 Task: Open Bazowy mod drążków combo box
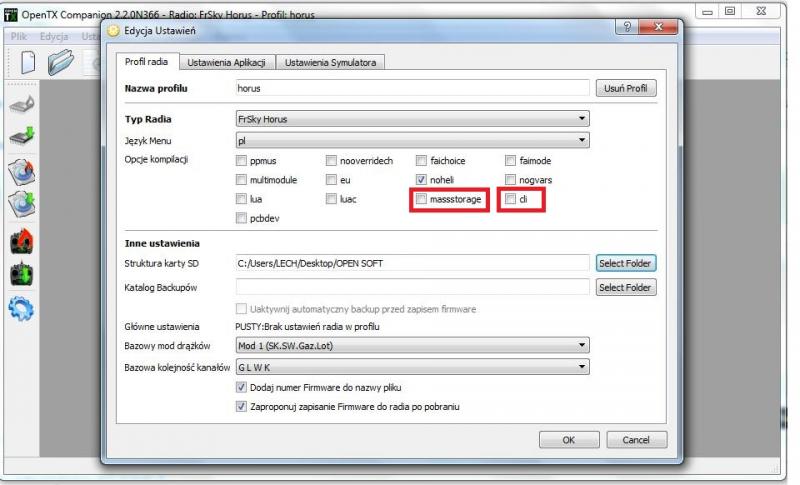pyautogui.click(x=411, y=346)
